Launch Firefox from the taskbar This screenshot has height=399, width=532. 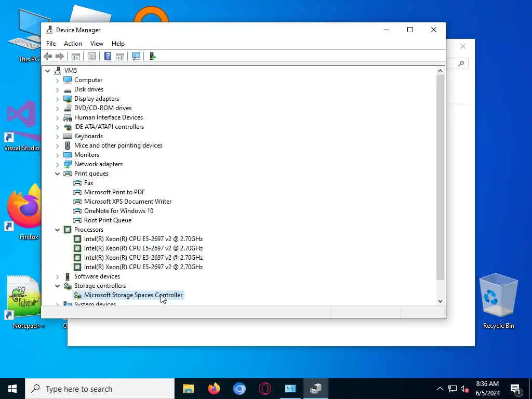tap(214, 389)
